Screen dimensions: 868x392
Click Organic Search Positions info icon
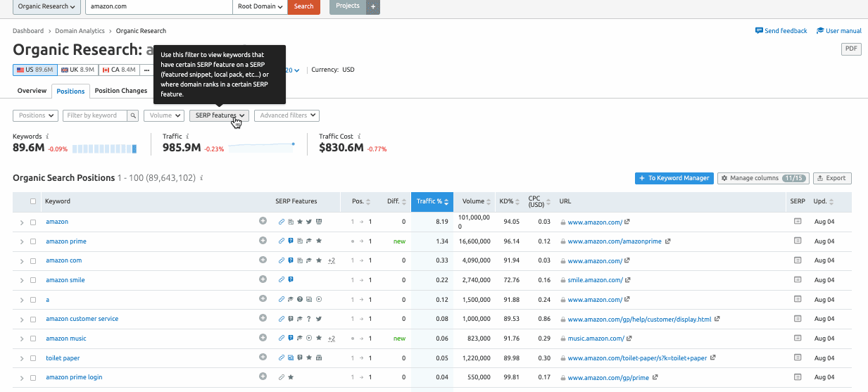[201, 178]
